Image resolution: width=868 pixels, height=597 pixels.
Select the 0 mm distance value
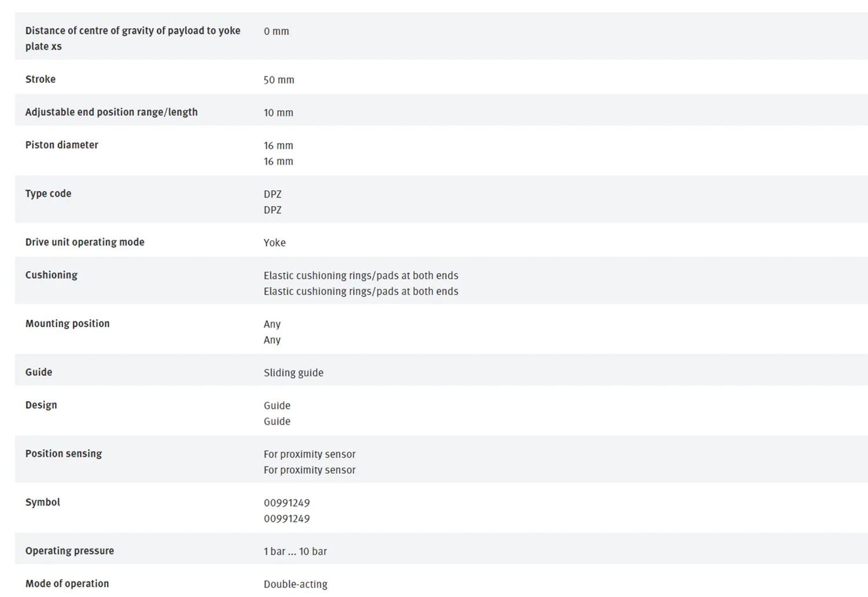[277, 31]
